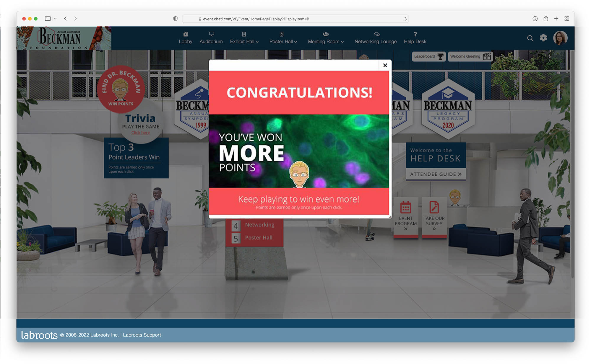
Task: Click Safari downloads icon
Action: pyautogui.click(x=535, y=19)
